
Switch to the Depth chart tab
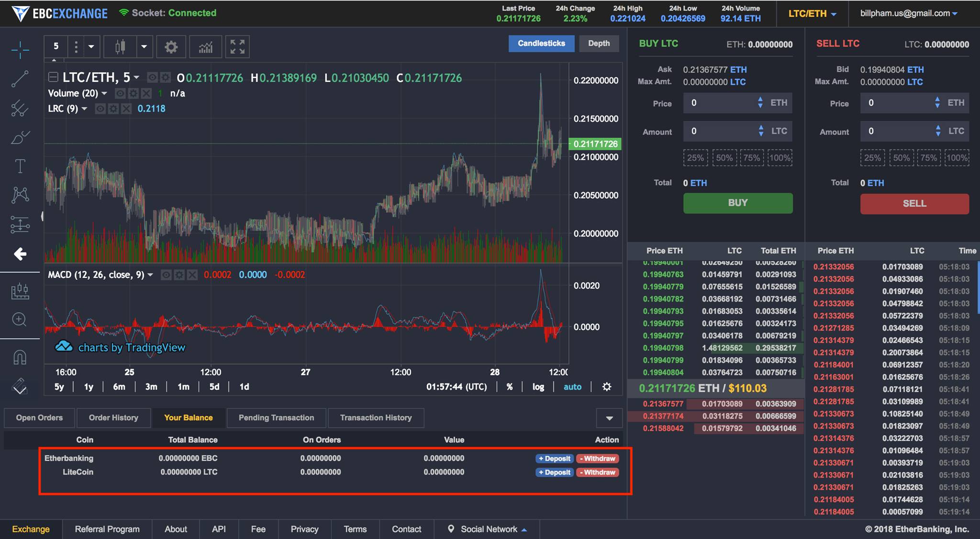pos(599,44)
